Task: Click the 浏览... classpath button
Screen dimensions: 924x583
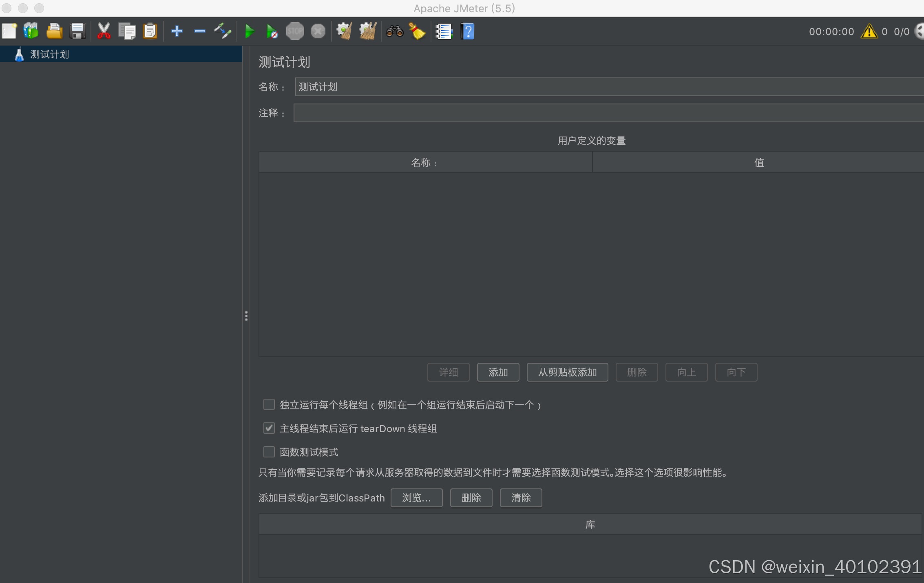Action: [x=416, y=498]
